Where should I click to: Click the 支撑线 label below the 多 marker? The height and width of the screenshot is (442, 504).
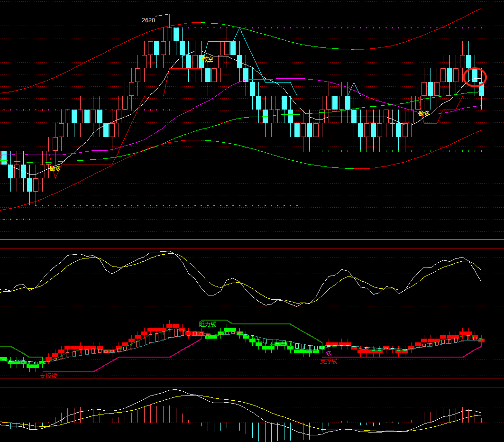tap(329, 361)
